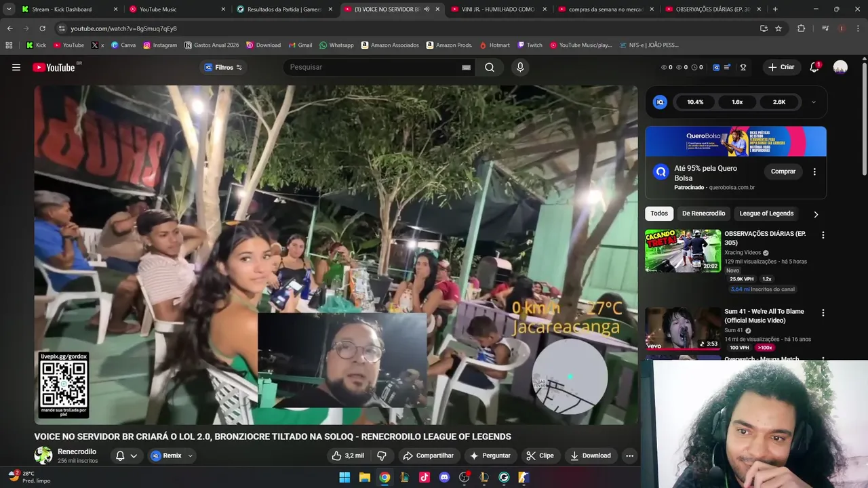Open Discord from the taskbar

[444, 477]
